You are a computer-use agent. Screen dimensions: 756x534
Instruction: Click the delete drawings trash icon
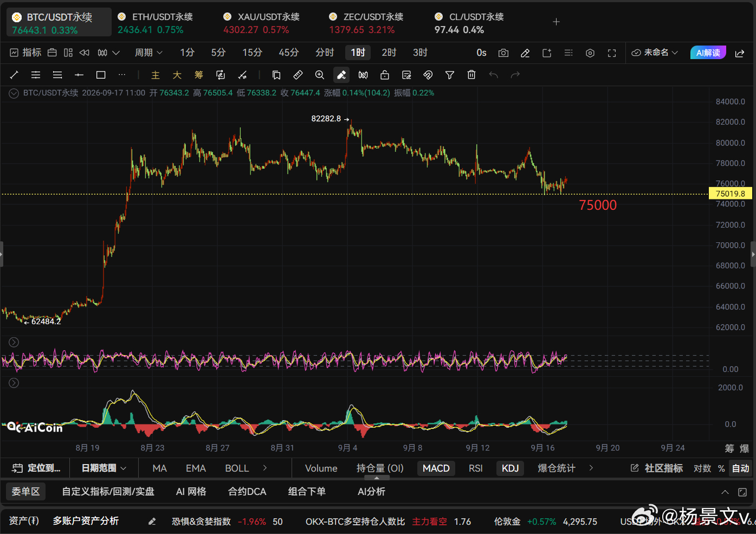click(471, 75)
